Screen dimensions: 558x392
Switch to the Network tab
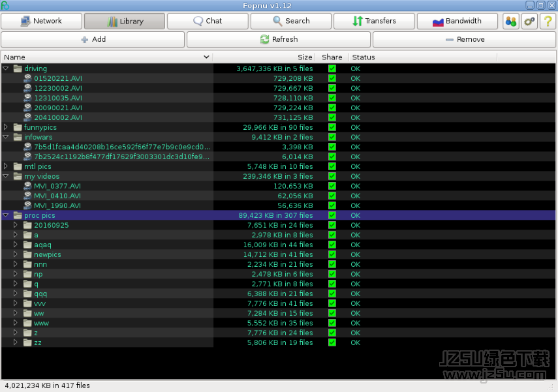point(41,21)
